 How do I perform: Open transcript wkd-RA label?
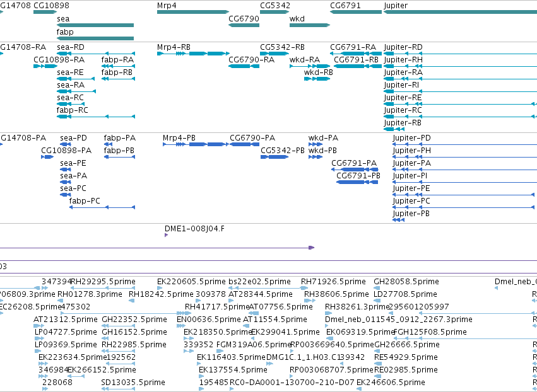tap(304, 60)
